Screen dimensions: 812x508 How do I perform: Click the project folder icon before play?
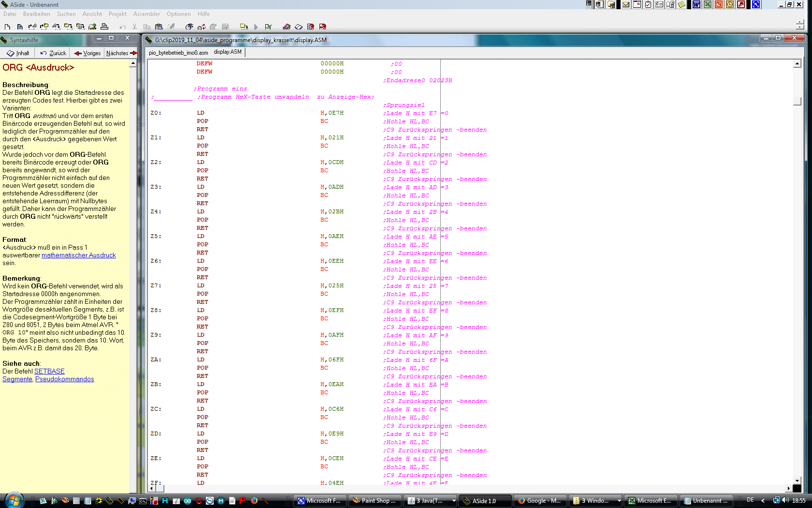(x=244, y=27)
